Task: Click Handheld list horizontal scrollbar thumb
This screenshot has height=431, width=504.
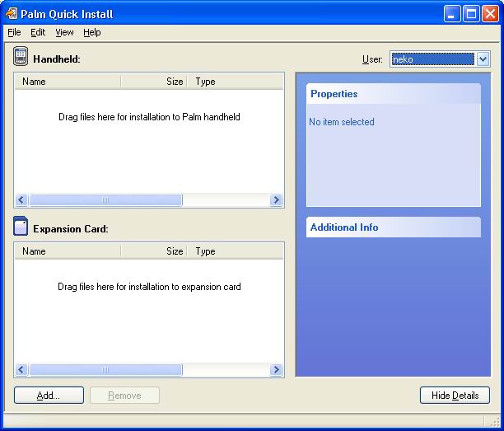Action: point(105,200)
